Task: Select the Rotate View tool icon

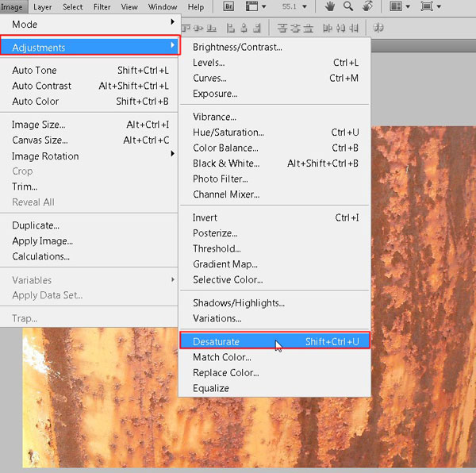Action: pos(367,7)
